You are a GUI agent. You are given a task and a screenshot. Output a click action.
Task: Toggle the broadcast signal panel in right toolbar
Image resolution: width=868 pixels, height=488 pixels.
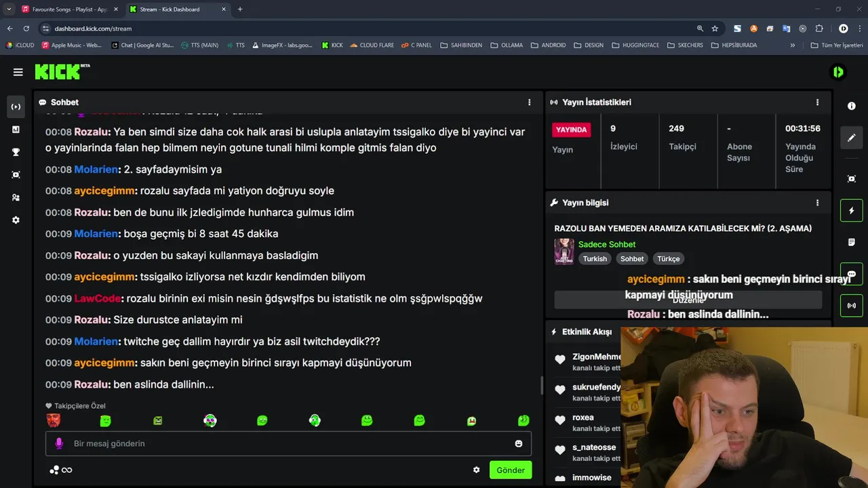point(852,306)
